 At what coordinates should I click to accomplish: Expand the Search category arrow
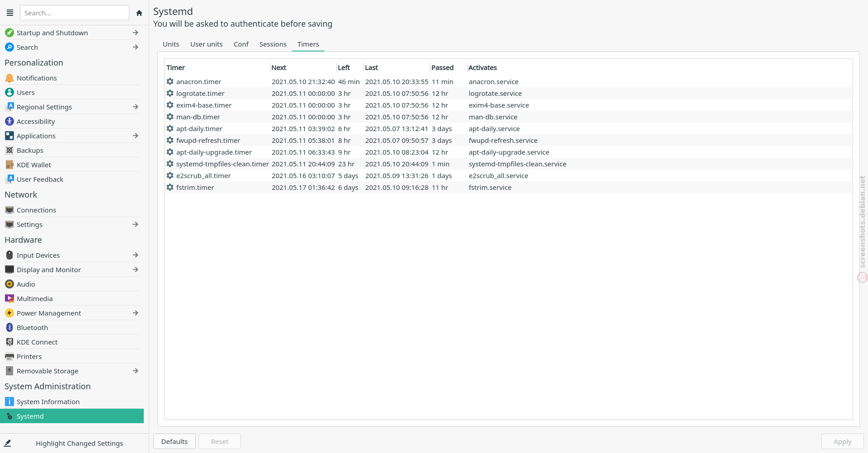pos(136,47)
